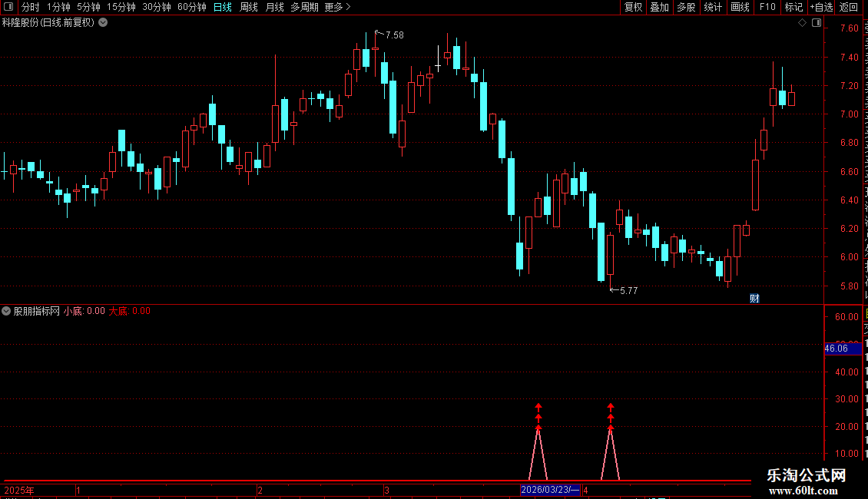
Task: Click the 大底: 0.00 indicator value
Action: [x=130, y=311]
